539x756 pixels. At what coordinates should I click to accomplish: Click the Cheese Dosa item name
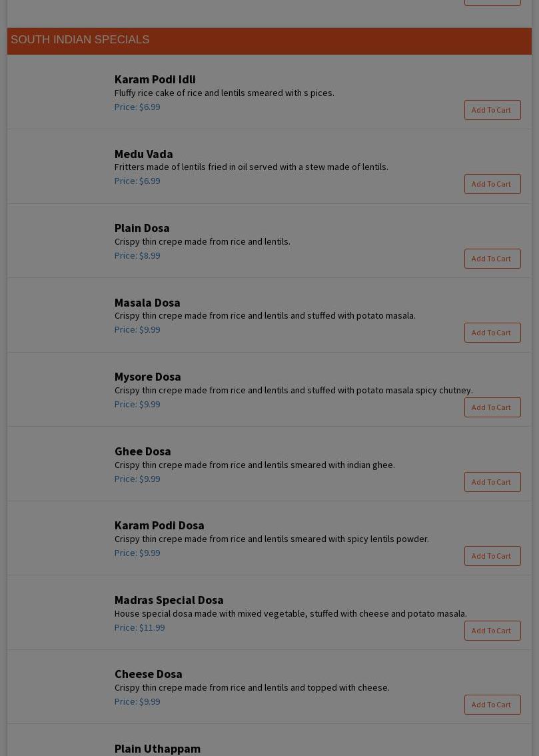[148, 674]
